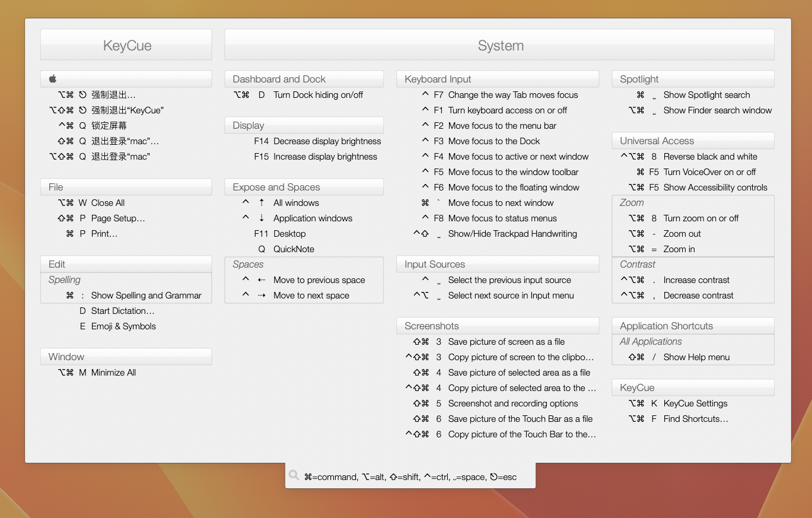The width and height of the screenshot is (812, 518).
Task: Open KeyCue Settings entry
Action: pyautogui.click(x=693, y=403)
